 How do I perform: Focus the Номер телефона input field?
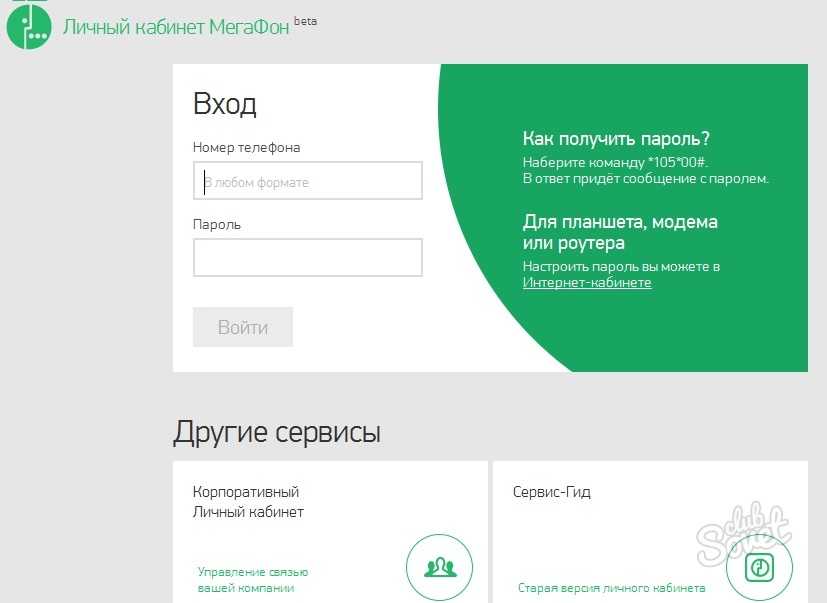tap(307, 180)
